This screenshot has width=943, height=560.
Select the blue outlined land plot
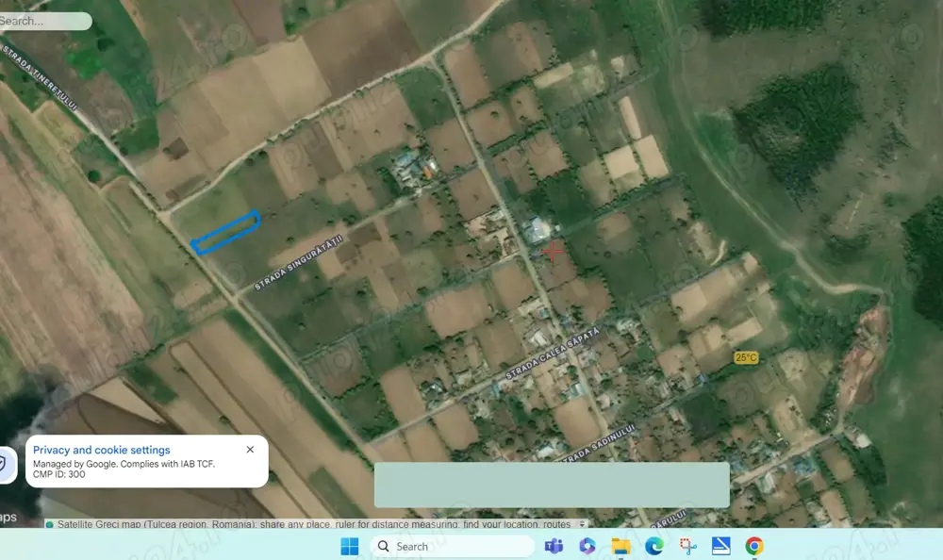[x=226, y=234]
